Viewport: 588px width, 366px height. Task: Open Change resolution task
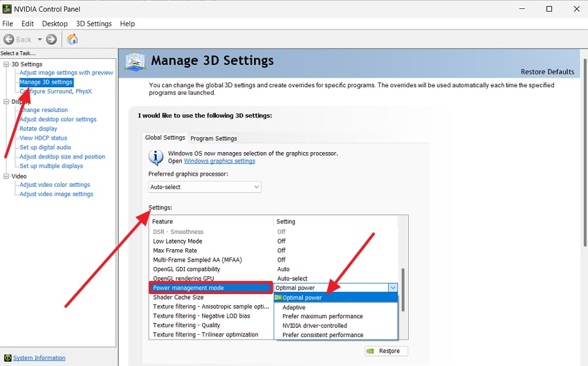point(44,110)
